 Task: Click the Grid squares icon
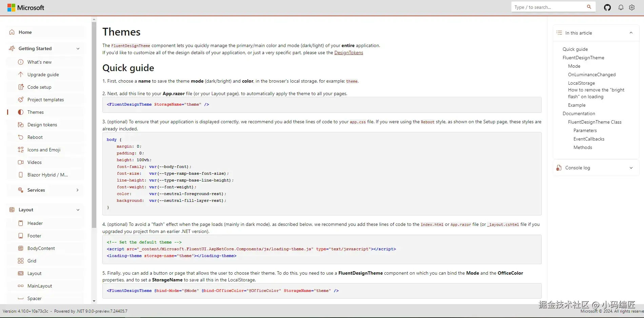click(x=21, y=261)
